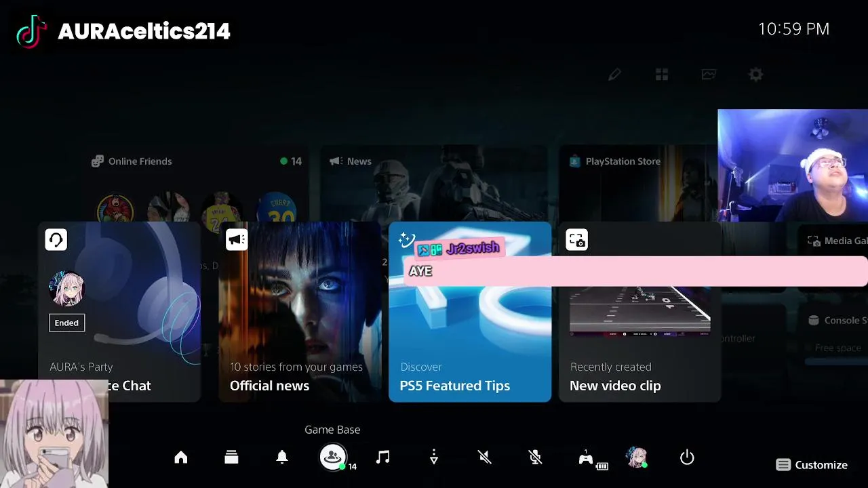Open the profile avatar in control bar
Screen dimensions: 868x488
(636, 457)
